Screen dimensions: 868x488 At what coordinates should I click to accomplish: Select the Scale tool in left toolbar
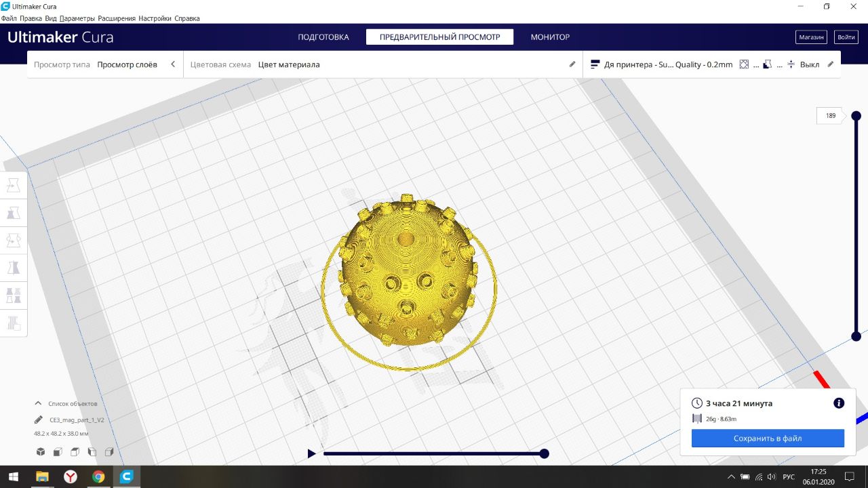coord(14,213)
